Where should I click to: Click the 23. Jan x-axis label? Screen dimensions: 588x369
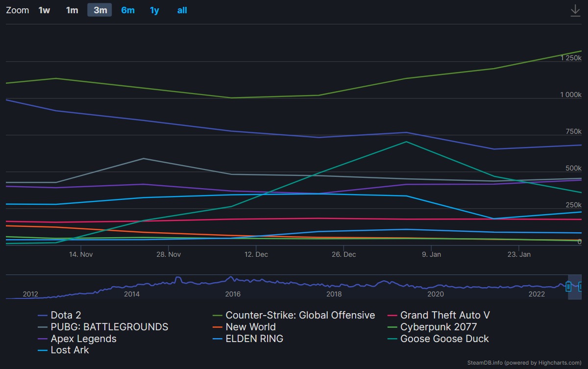(519, 254)
